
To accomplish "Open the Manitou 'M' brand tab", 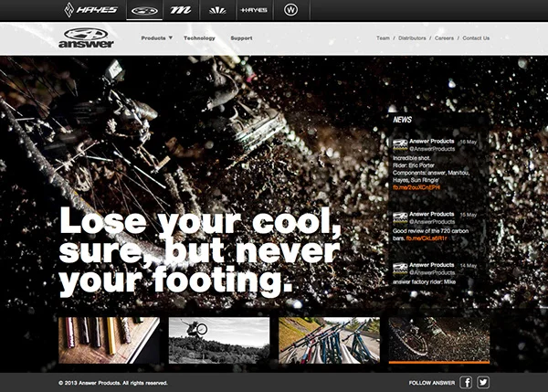I will [181, 10].
